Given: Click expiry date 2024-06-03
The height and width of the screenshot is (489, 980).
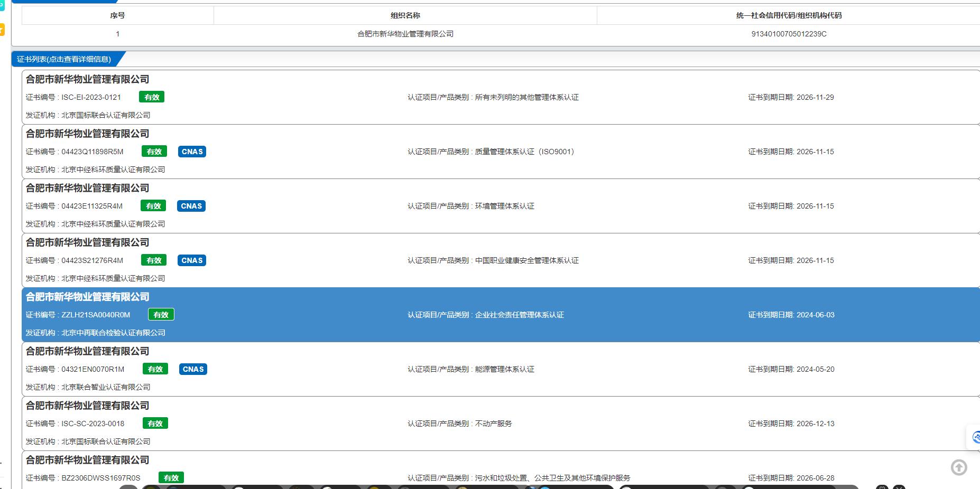Looking at the screenshot, I should click(x=816, y=315).
